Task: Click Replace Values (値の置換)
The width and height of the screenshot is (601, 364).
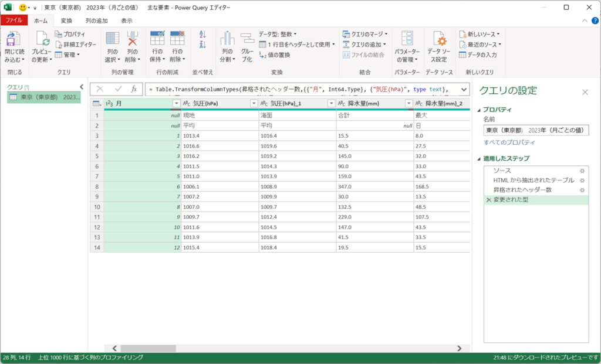Action: [x=275, y=55]
